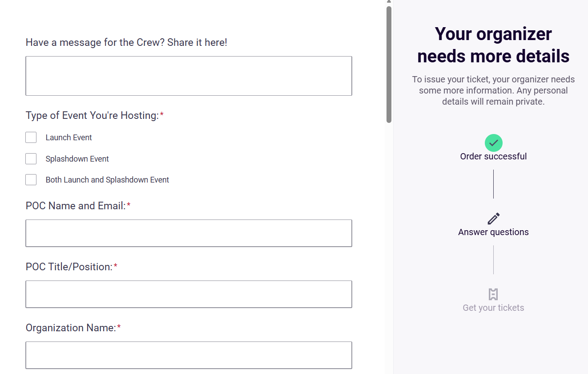Select the Answer questions step label
The height and width of the screenshot is (374, 588).
(x=493, y=232)
